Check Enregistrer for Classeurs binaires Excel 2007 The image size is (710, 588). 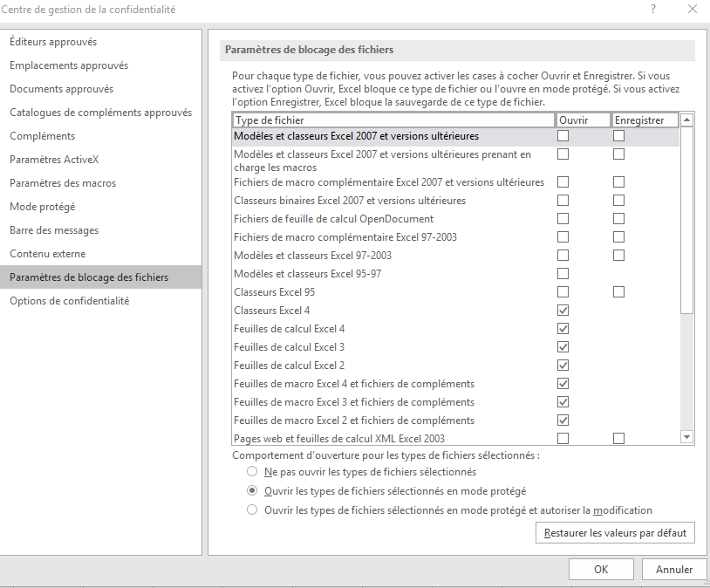(x=618, y=201)
